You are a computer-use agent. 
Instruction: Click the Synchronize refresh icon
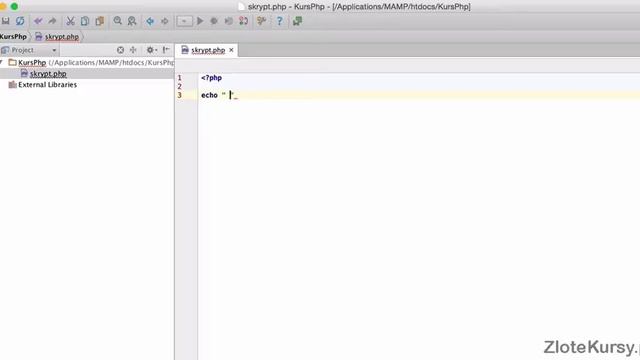(x=20, y=21)
